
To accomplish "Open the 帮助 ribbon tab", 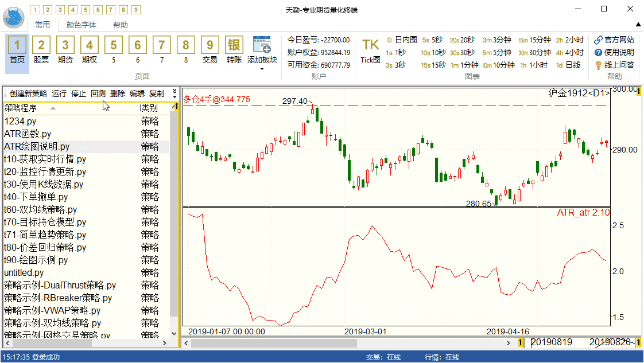I will point(121,25).
